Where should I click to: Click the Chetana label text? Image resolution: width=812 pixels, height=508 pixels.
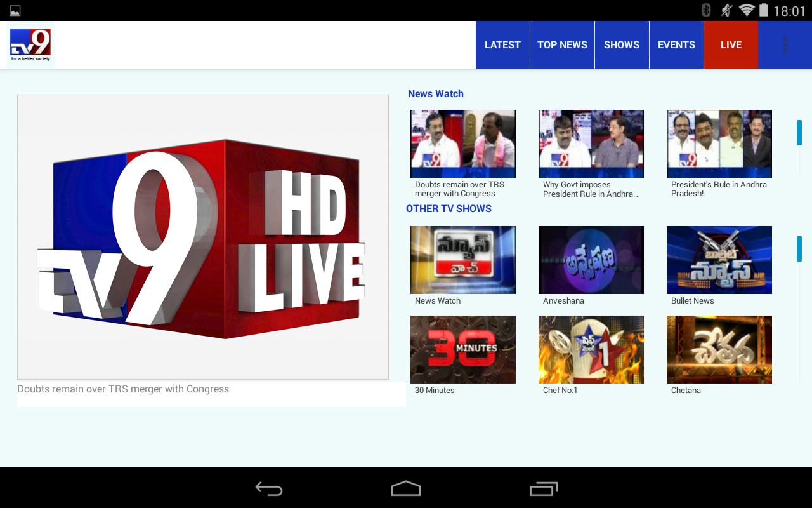[x=686, y=391]
